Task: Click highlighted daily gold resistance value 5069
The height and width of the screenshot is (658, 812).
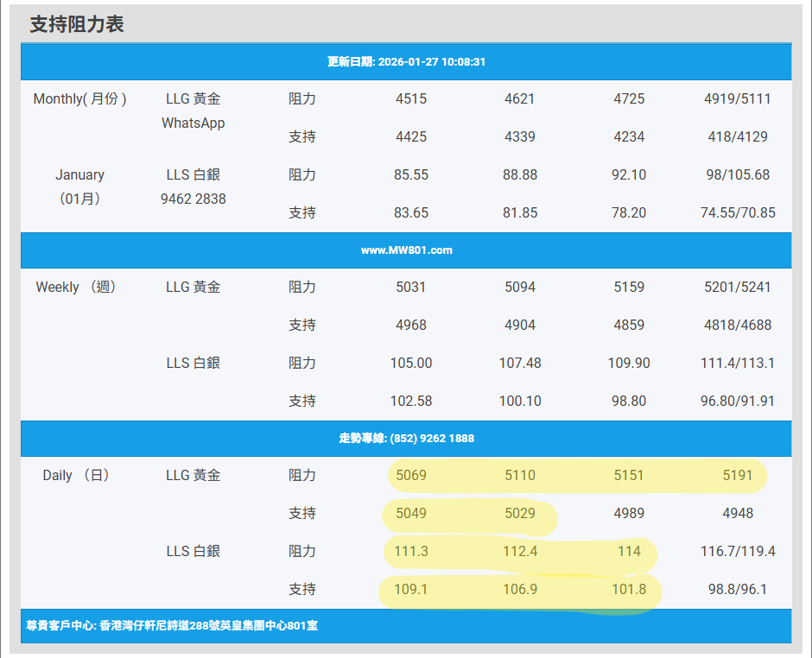Action: coord(411,476)
